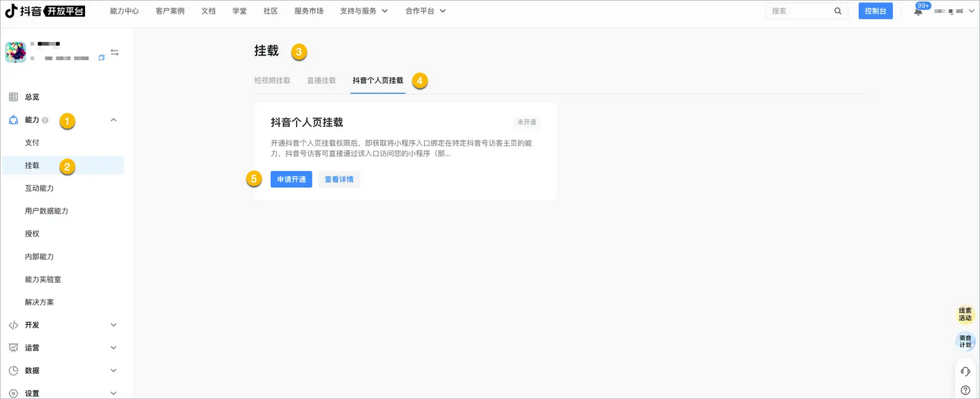Image resolution: width=980 pixels, height=399 pixels.
Task: Open customer service headset icon
Action: (x=965, y=371)
